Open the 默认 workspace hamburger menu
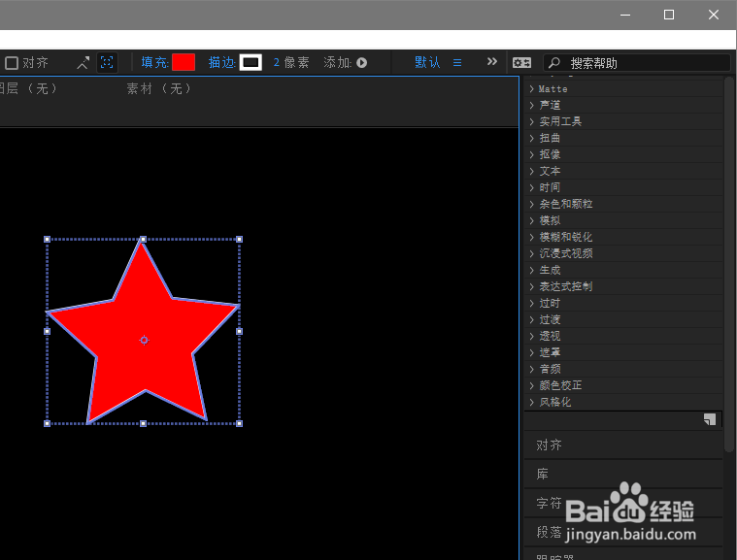 point(457,62)
